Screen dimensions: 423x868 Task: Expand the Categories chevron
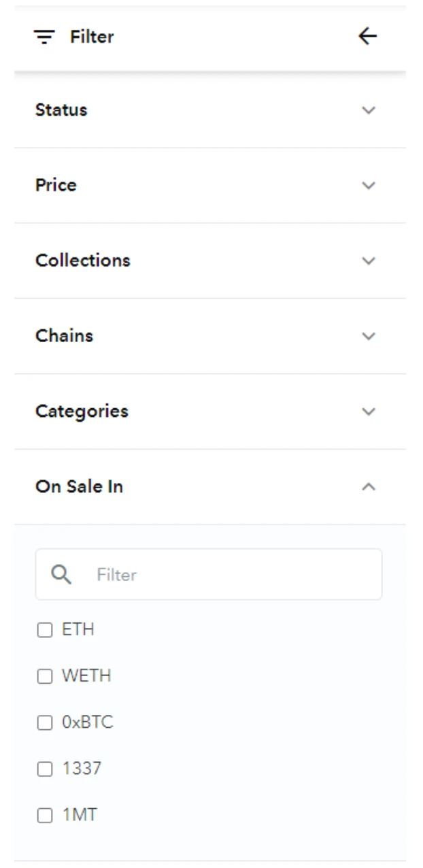369,412
